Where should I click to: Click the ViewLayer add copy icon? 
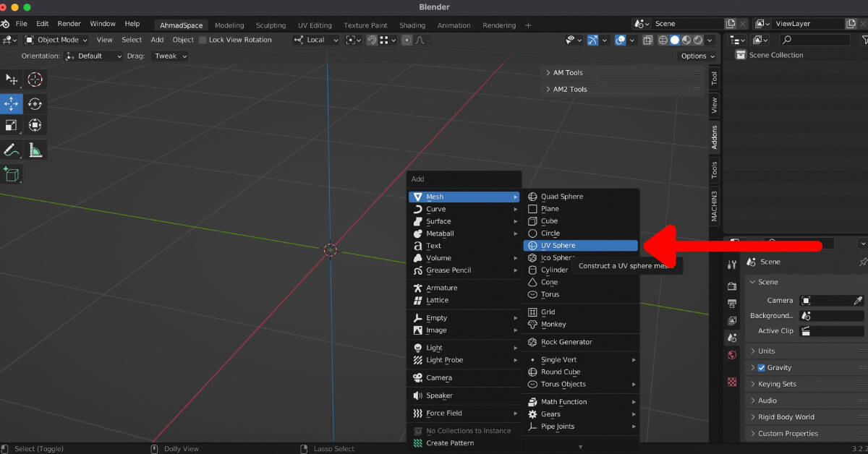tap(852, 24)
